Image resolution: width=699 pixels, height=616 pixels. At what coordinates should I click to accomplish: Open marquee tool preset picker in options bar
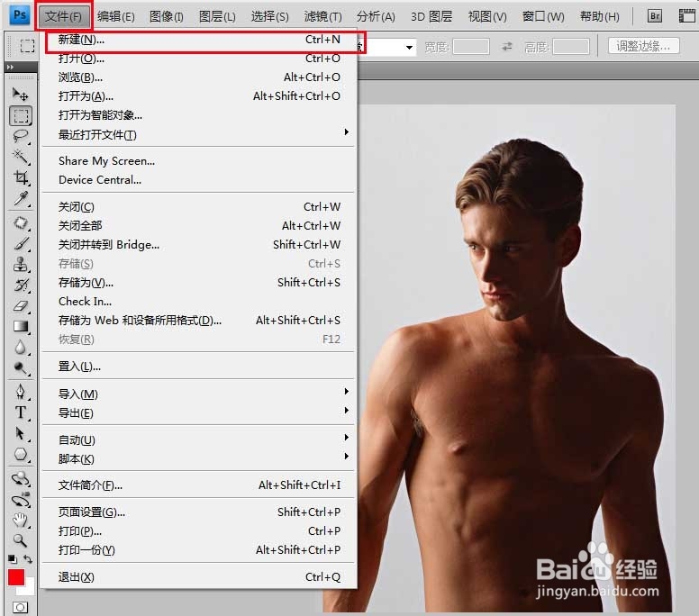point(27,46)
